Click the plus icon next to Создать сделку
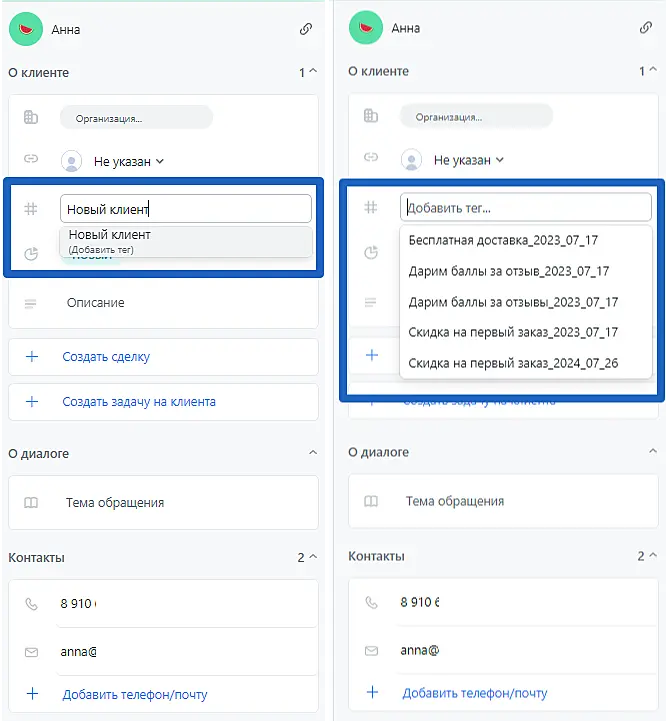 pyautogui.click(x=31, y=356)
